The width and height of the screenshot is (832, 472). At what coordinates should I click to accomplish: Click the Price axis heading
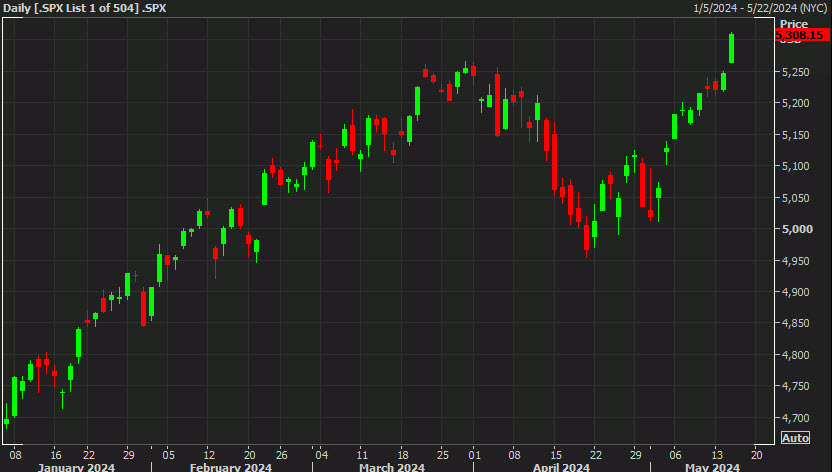794,24
